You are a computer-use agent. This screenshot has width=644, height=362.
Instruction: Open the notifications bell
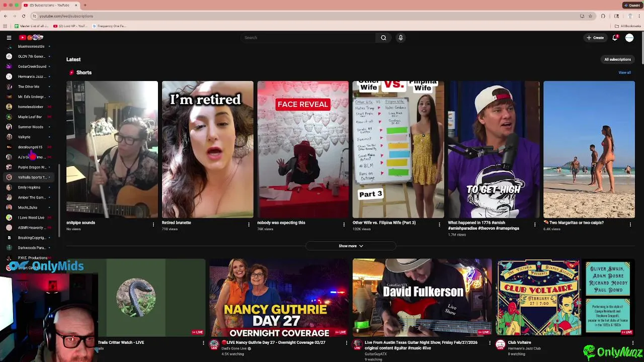[x=615, y=38]
